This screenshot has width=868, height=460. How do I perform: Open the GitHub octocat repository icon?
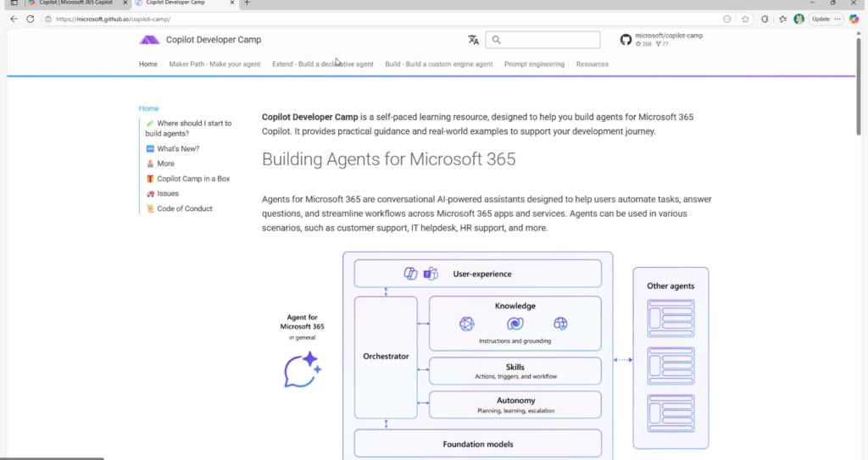[x=626, y=40]
